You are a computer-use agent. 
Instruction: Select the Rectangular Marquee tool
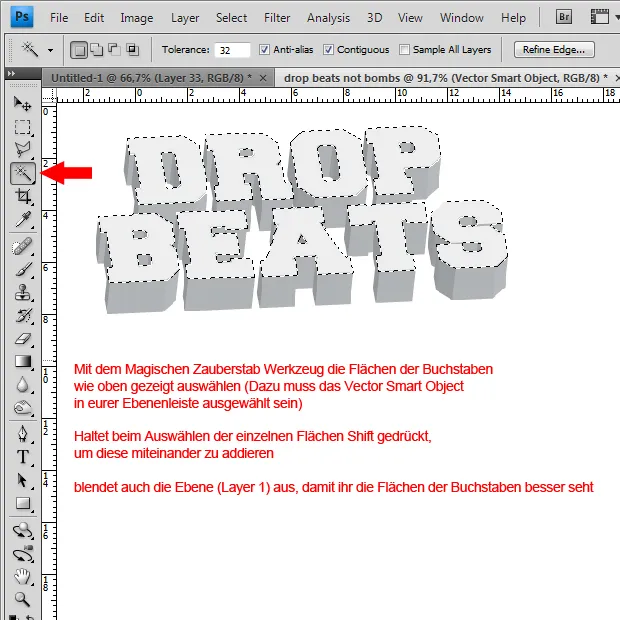pos(22,127)
